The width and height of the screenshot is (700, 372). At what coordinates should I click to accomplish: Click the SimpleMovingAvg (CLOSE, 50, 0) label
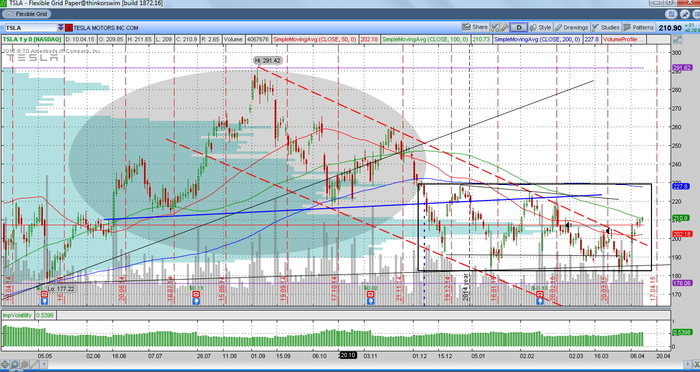(x=315, y=40)
